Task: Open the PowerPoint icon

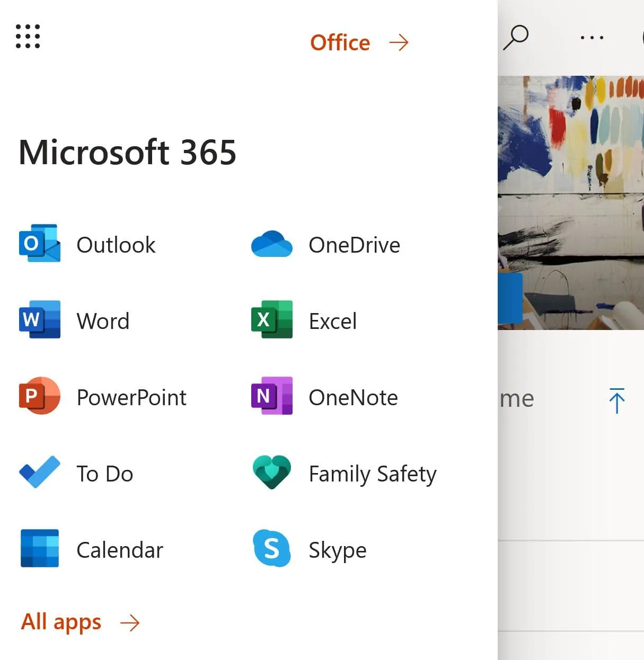Action: click(40, 396)
